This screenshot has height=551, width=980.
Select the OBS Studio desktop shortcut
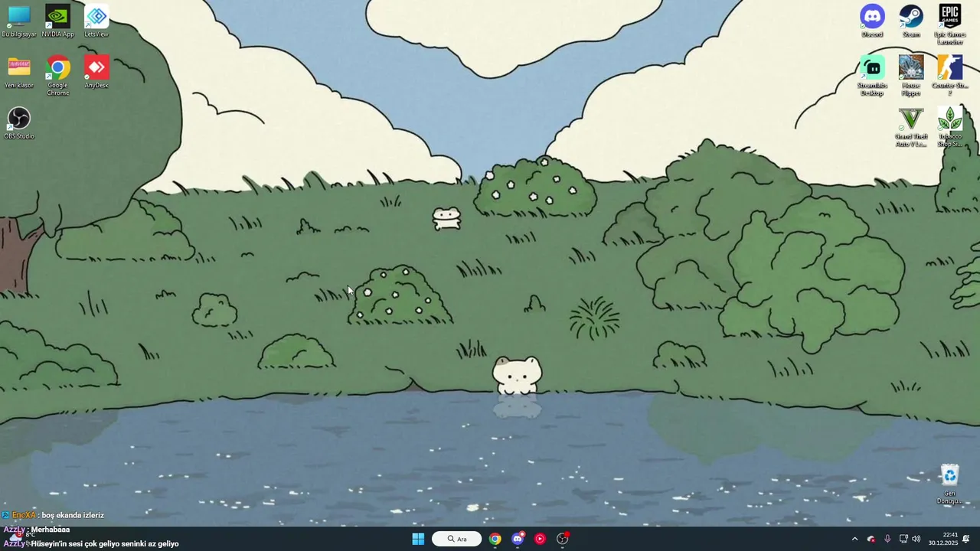point(19,123)
